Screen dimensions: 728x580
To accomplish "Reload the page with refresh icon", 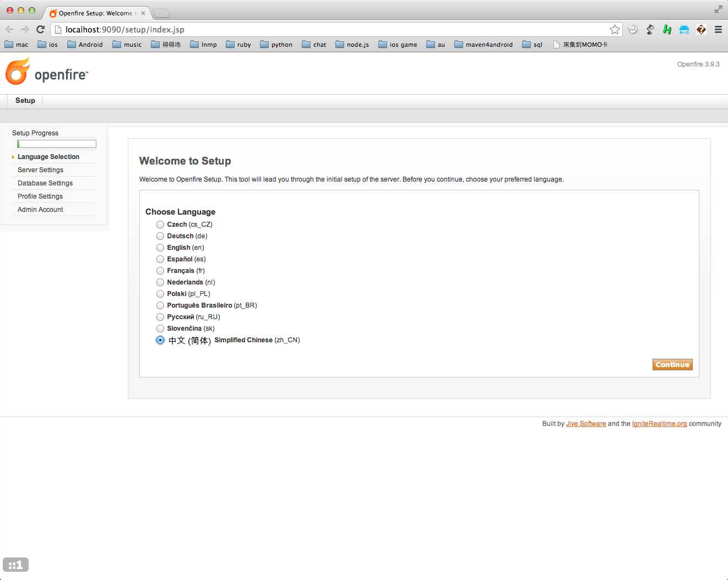I will click(40, 30).
